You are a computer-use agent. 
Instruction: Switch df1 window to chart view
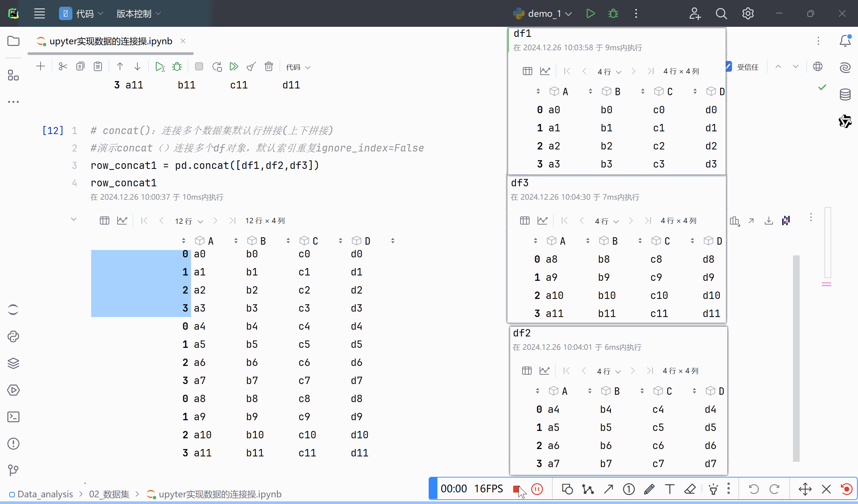(545, 71)
